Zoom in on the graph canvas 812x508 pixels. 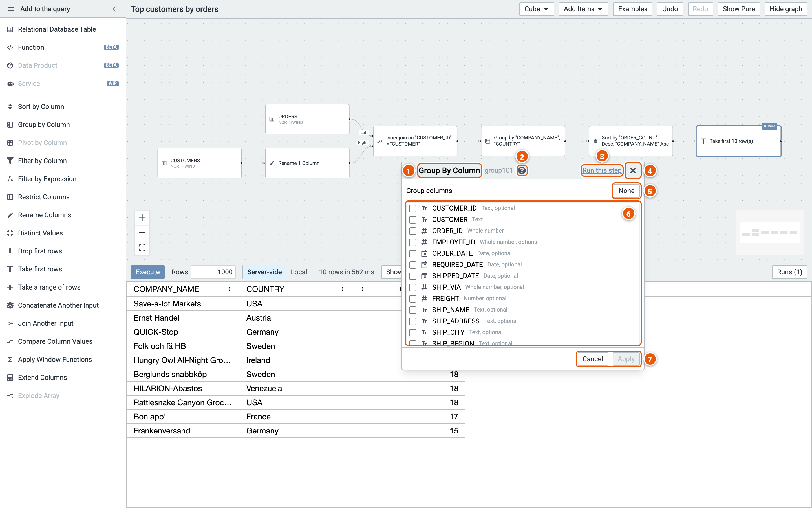pyautogui.click(x=142, y=218)
